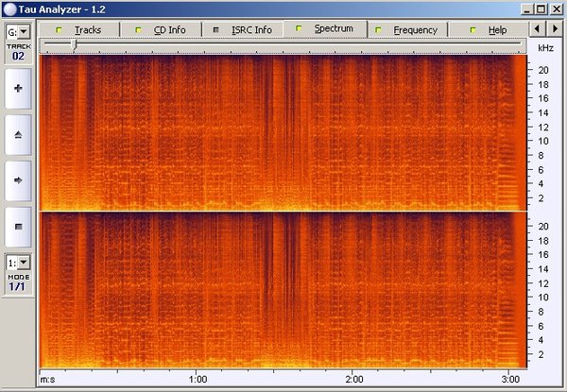The height and width of the screenshot is (392, 567).
Task: Click the lower channel spectrogram
Action: pyautogui.click(x=283, y=290)
